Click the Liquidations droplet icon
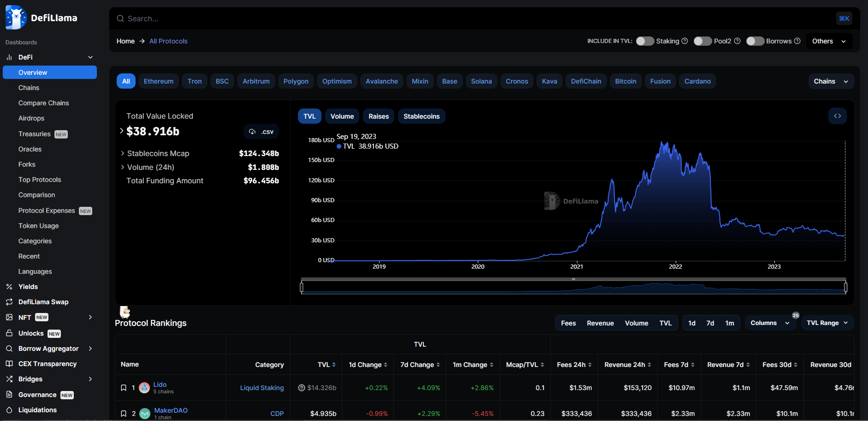 (9, 410)
